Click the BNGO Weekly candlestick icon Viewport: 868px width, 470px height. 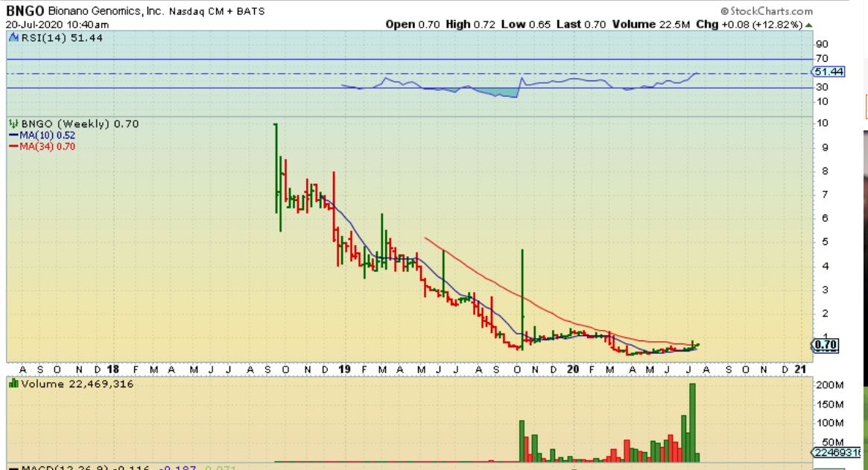click(13, 124)
